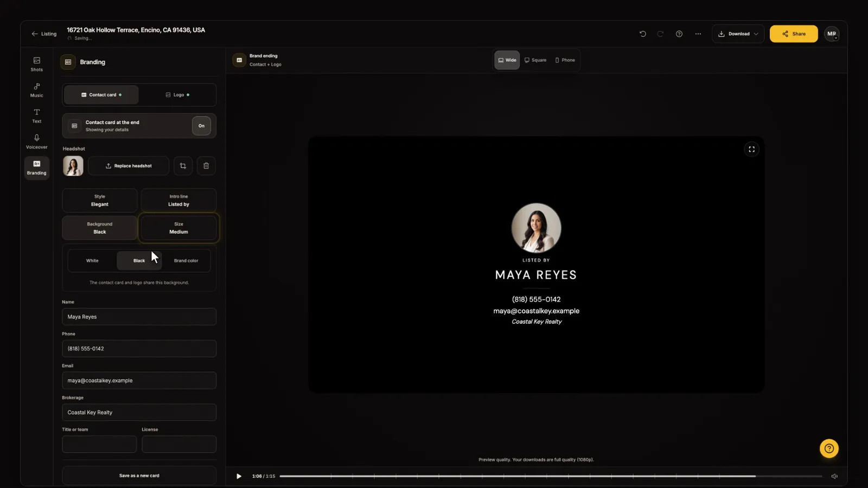Open the Music panel in sidebar
The height and width of the screenshot is (488, 868).
click(36, 90)
